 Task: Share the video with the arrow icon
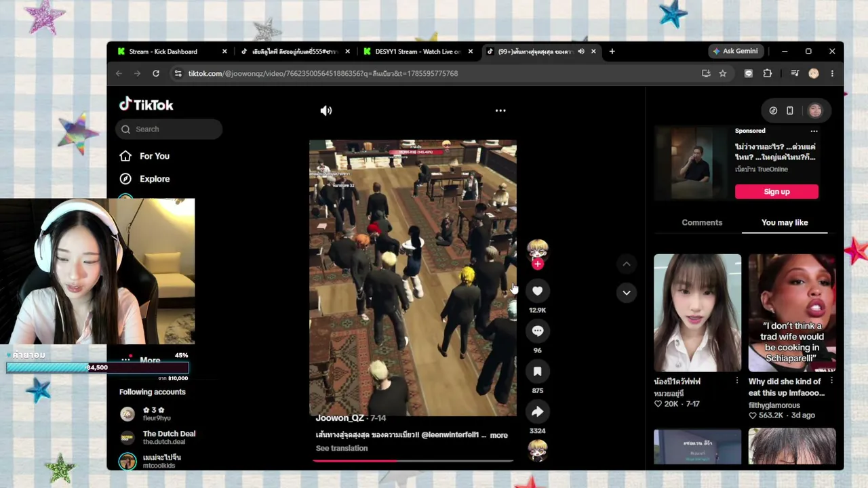537,411
